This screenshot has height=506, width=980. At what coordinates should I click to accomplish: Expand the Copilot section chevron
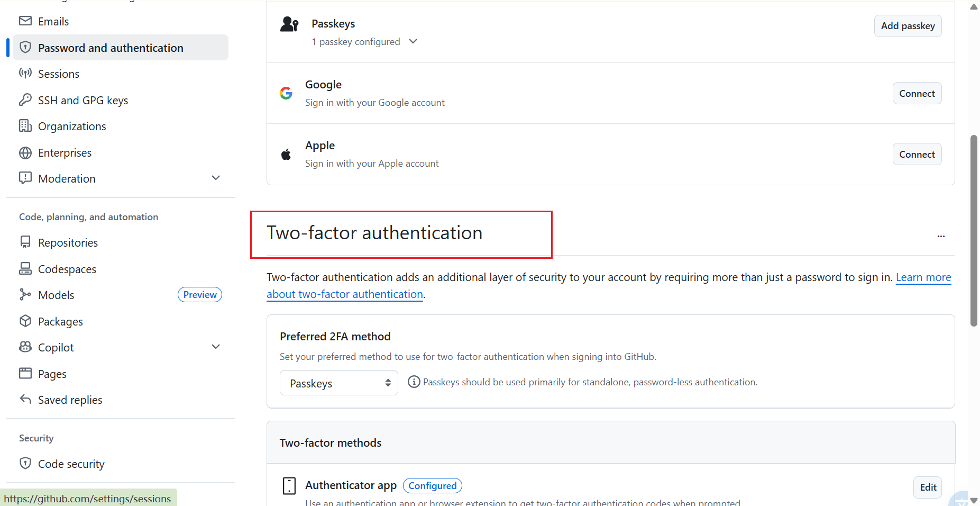click(x=216, y=347)
